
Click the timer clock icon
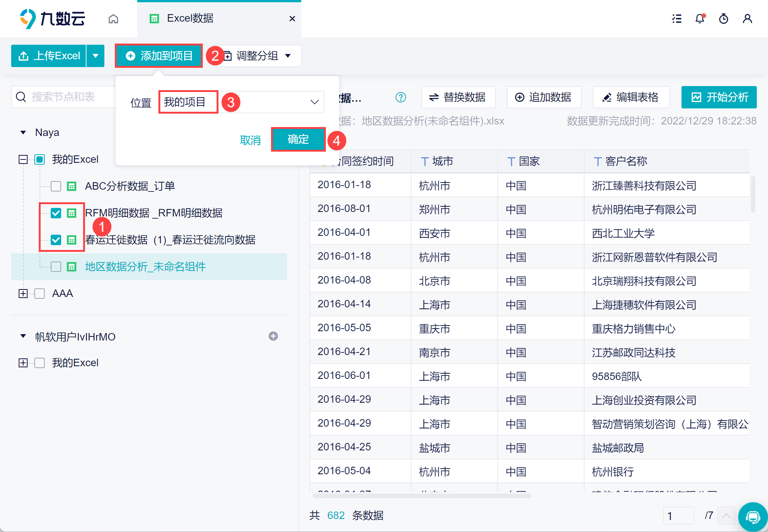[x=723, y=19]
